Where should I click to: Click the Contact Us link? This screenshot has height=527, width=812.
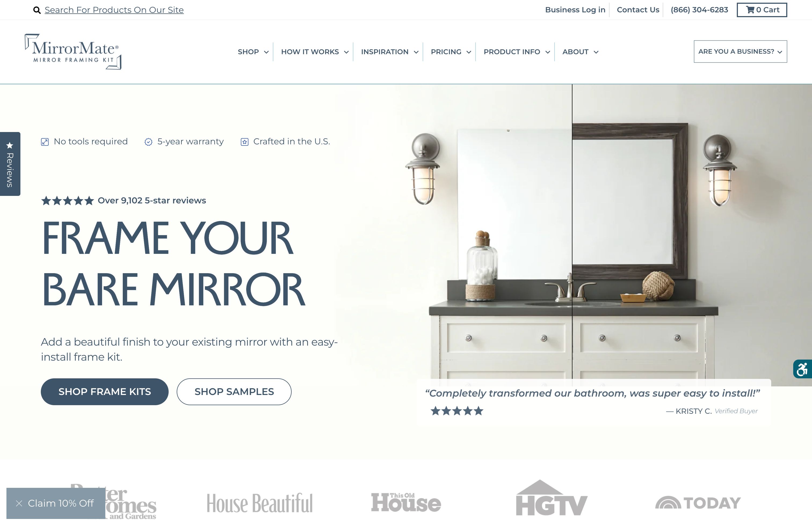[x=638, y=9]
